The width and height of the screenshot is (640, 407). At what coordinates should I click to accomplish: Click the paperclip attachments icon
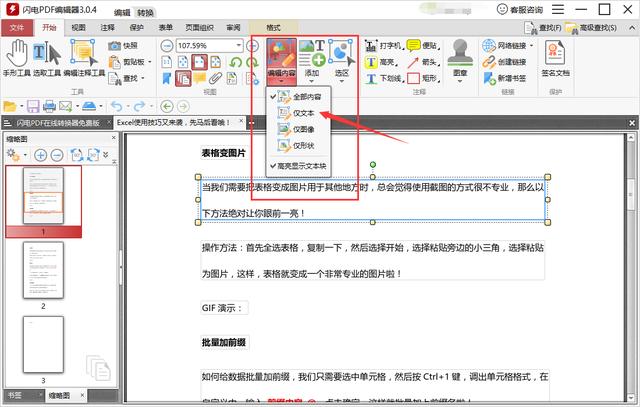point(216,78)
